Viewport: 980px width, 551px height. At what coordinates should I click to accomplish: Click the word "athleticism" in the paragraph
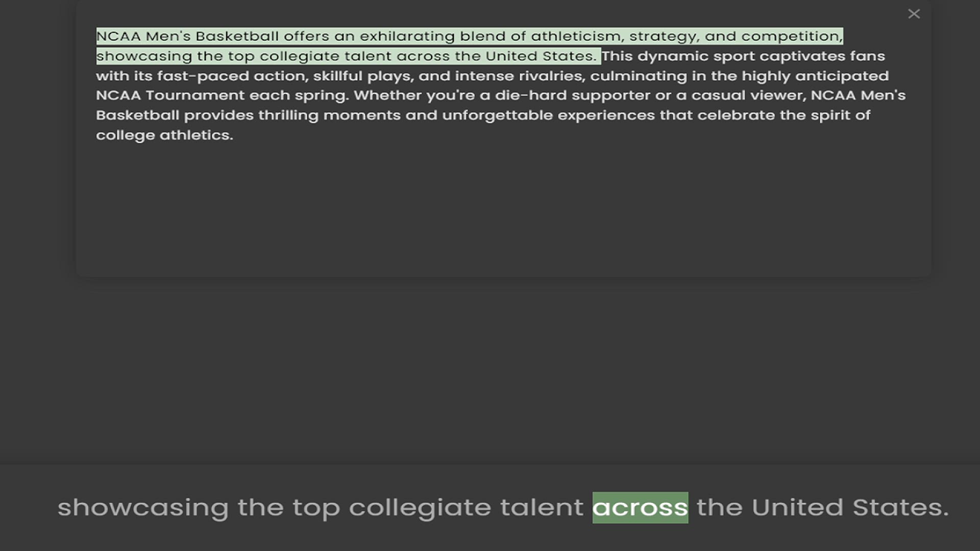tap(576, 36)
